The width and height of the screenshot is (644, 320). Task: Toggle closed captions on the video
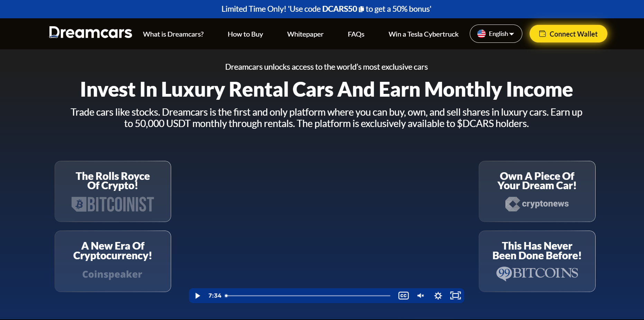click(x=403, y=296)
